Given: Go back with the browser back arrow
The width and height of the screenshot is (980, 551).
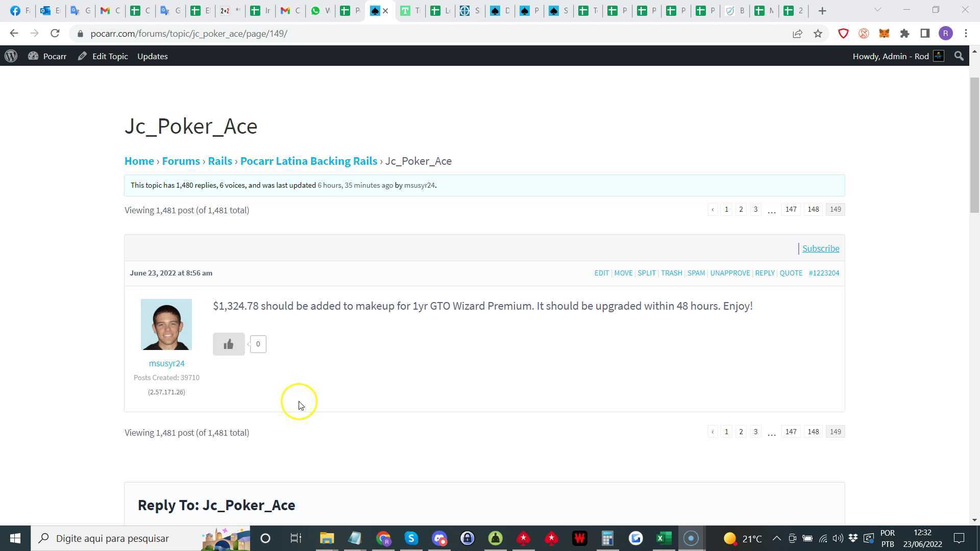Looking at the screenshot, I should [14, 34].
